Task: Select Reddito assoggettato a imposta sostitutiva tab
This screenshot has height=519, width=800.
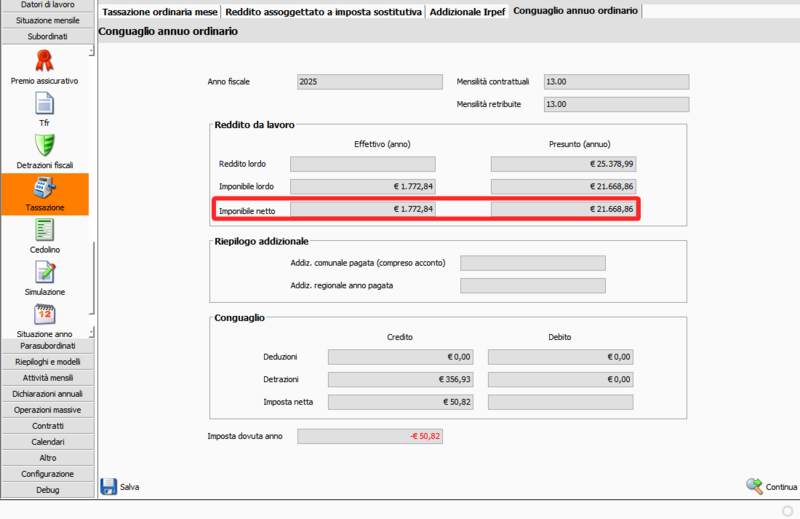Action: pos(323,11)
